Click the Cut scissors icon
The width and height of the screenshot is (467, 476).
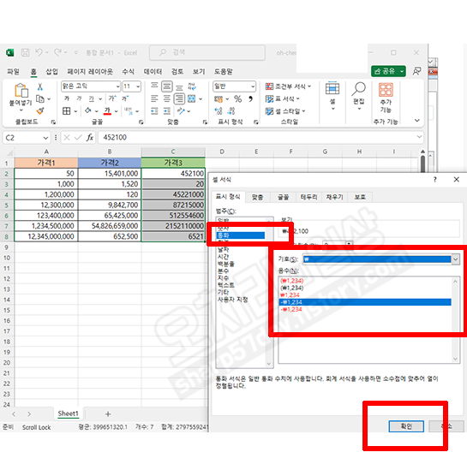point(39,87)
